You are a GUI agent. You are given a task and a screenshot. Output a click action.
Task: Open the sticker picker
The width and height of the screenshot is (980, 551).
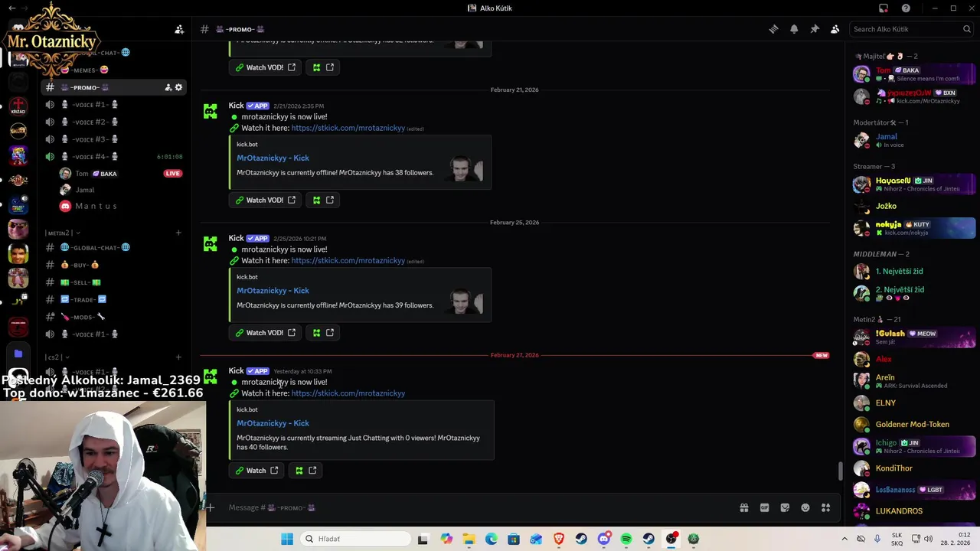tap(785, 507)
